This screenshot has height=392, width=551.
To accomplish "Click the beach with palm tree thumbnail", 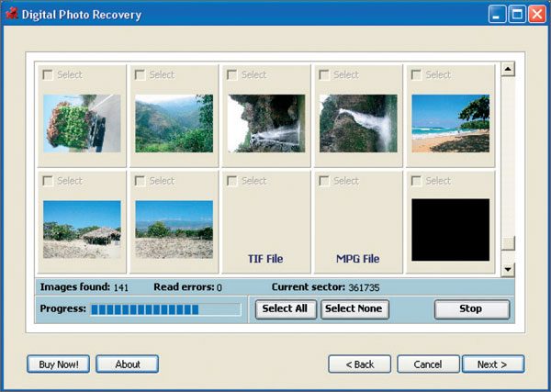I will click(x=451, y=123).
